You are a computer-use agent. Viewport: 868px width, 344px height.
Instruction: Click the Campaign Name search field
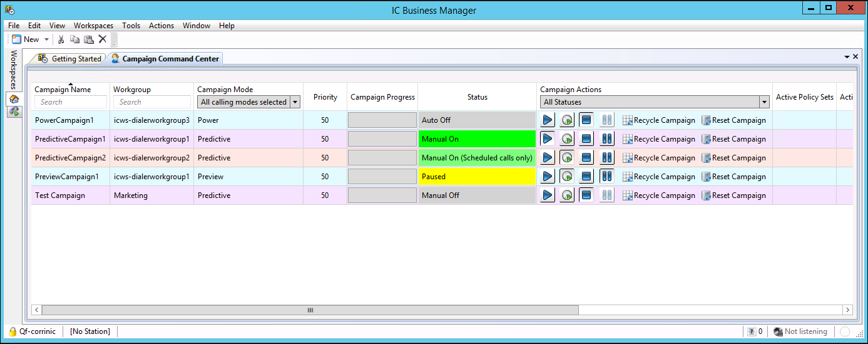(x=71, y=102)
